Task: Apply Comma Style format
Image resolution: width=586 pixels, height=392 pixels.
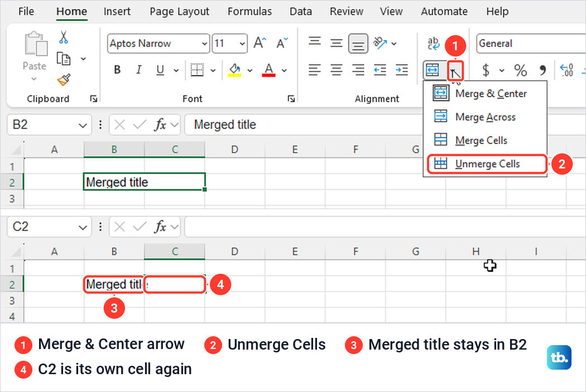Action: (542, 70)
